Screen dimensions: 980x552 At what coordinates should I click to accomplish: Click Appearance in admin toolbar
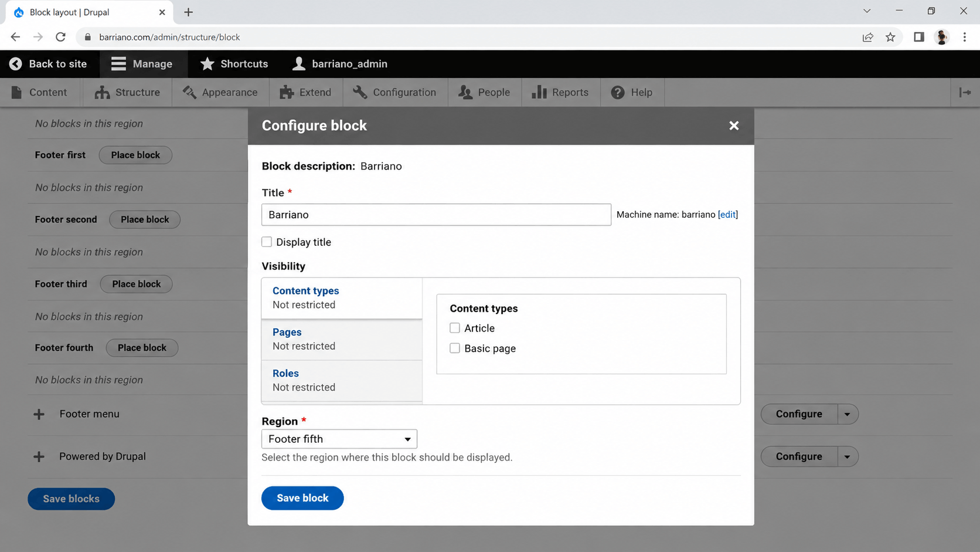pos(220,92)
